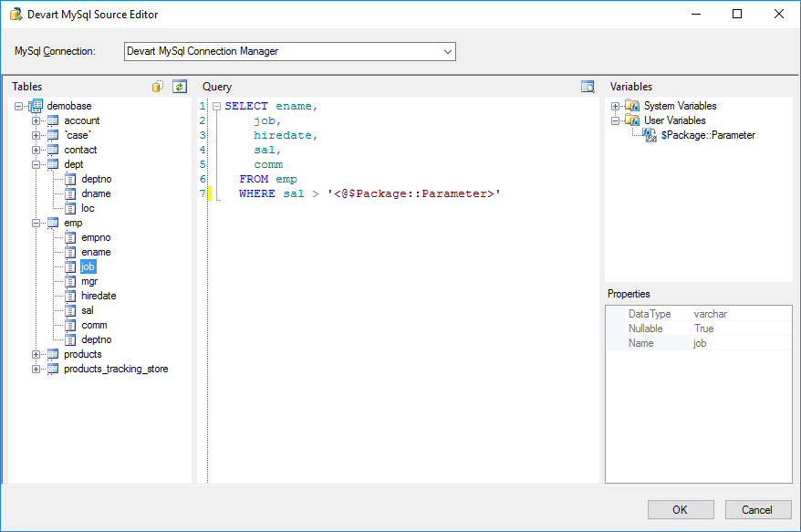Expand the System Variables node
801x532 pixels.
point(616,105)
